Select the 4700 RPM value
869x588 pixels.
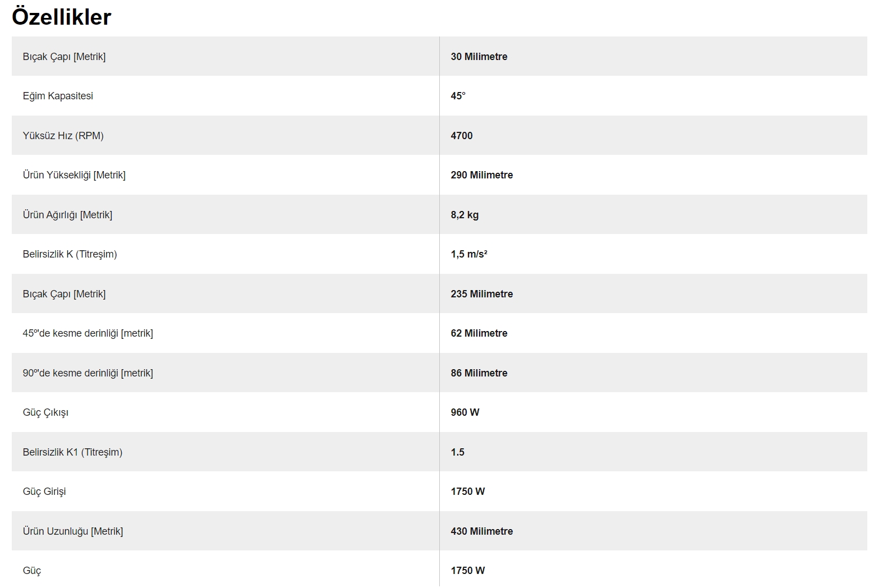click(x=462, y=136)
